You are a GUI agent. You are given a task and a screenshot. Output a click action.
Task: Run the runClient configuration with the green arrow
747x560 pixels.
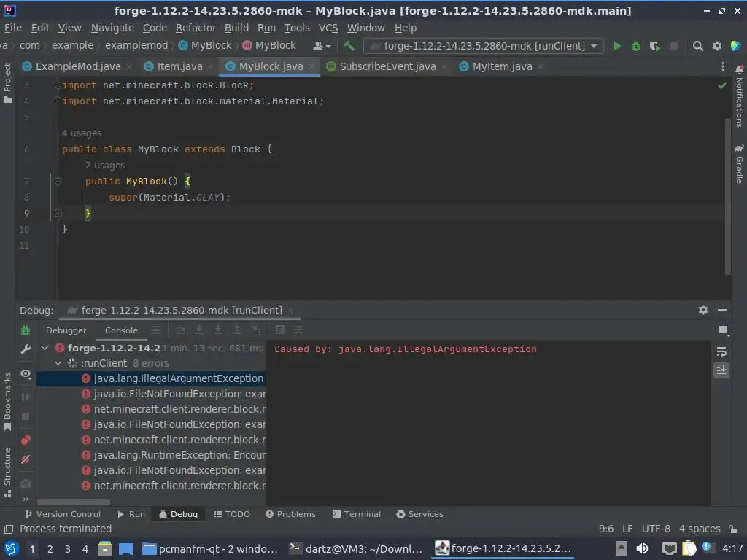pyautogui.click(x=617, y=46)
